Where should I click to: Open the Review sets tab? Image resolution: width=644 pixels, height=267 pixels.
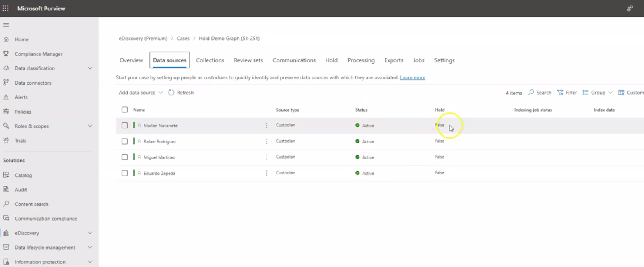[248, 60]
